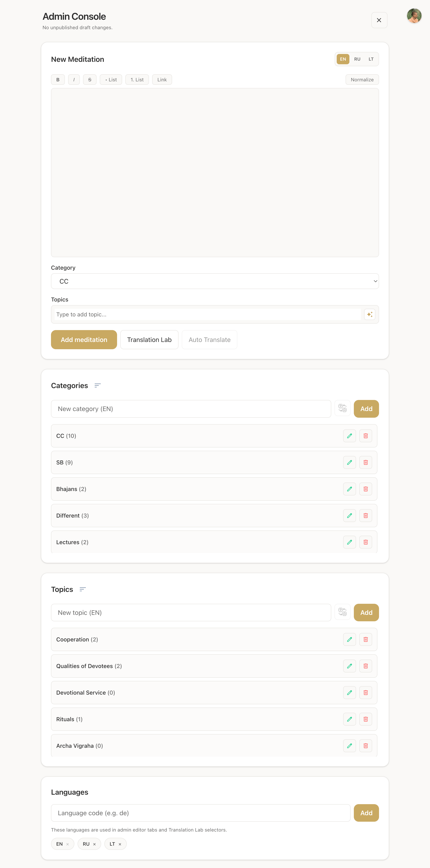Toggle strikethrough formatting in the editor
This screenshot has width=430, height=868.
click(x=90, y=80)
